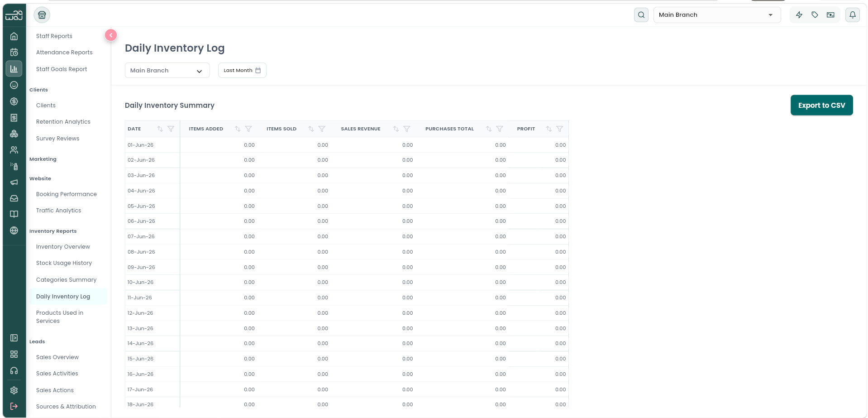Open the stacked cubes inventory icon
This screenshot has height=418, width=868.
tap(14, 134)
